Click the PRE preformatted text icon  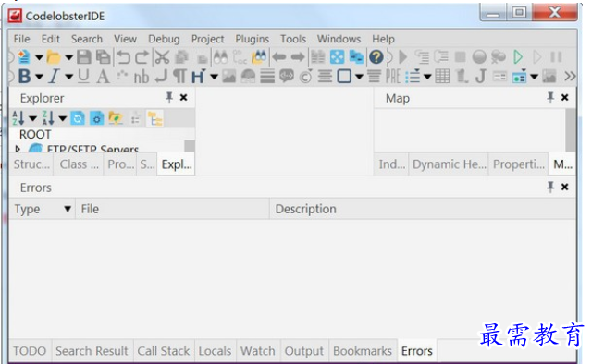point(393,77)
